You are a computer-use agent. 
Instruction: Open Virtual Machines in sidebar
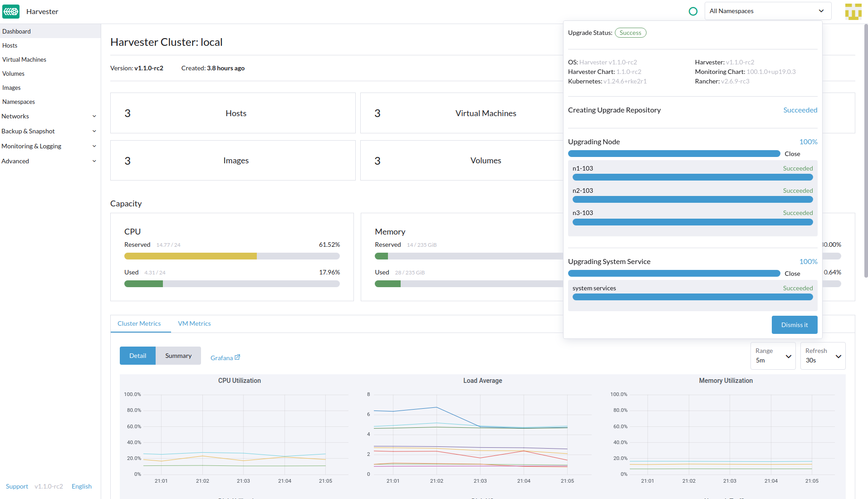[50, 59]
